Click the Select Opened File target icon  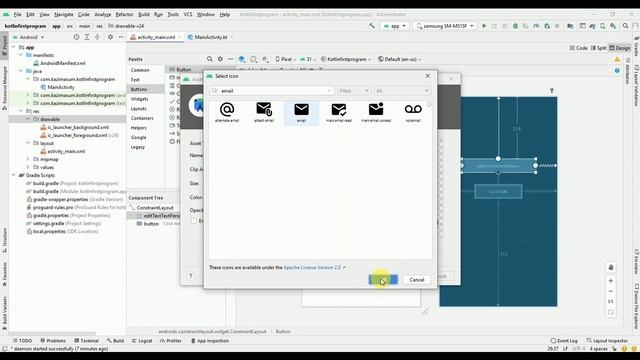point(76,37)
